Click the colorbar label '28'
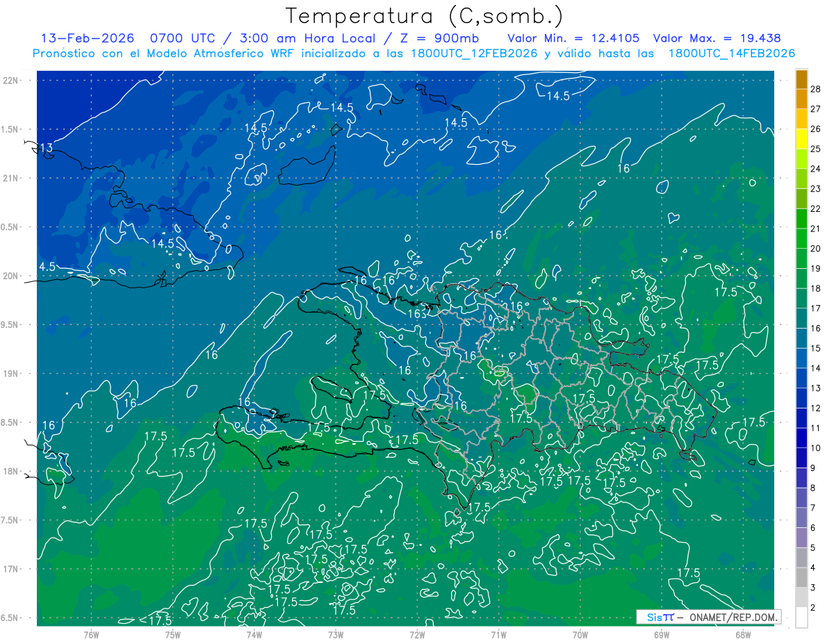The image size is (834, 644). pos(815,89)
